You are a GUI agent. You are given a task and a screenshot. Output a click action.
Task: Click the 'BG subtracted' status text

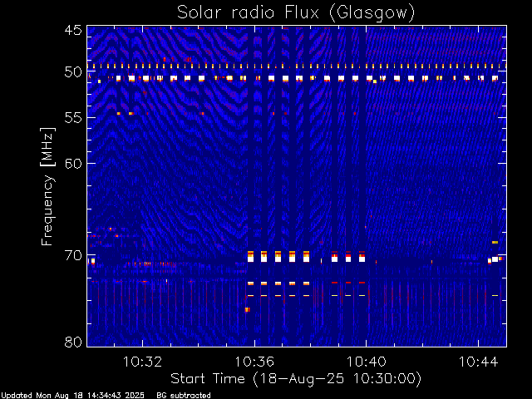tap(184, 396)
